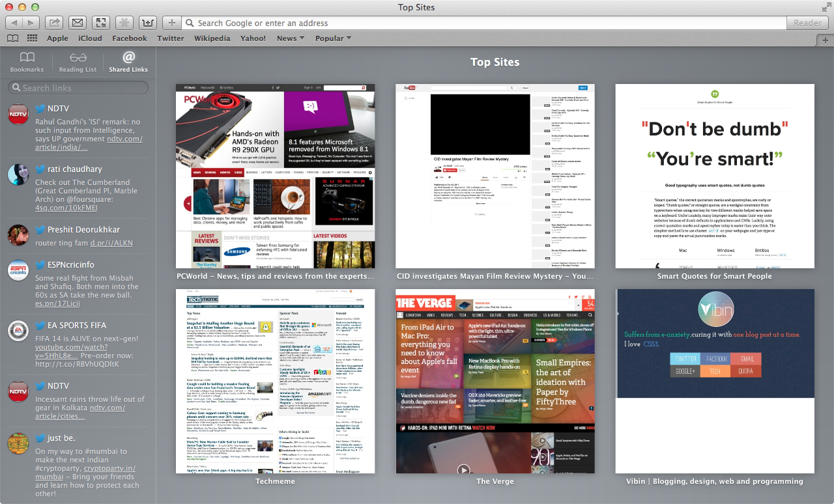This screenshot has height=504, width=834.
Task: Open Facebook bookmark in Favorites bar
Action: point(130,38)
